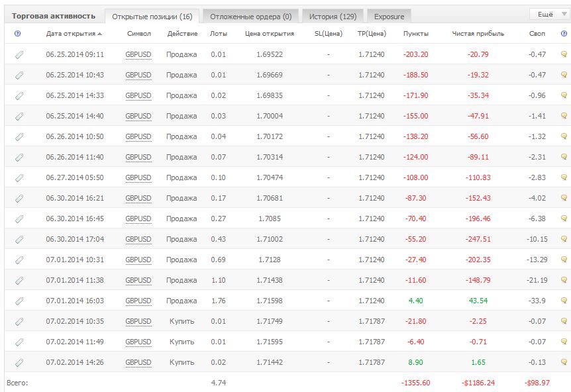Open the comment bubble on the 1.70314 row
Screen dimensions: 571x392
pyautogui.click(x=564, y=157)
